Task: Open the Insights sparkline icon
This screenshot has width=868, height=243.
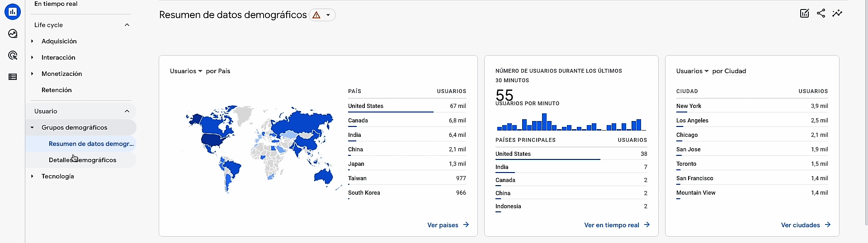Action: coord(837,13)
